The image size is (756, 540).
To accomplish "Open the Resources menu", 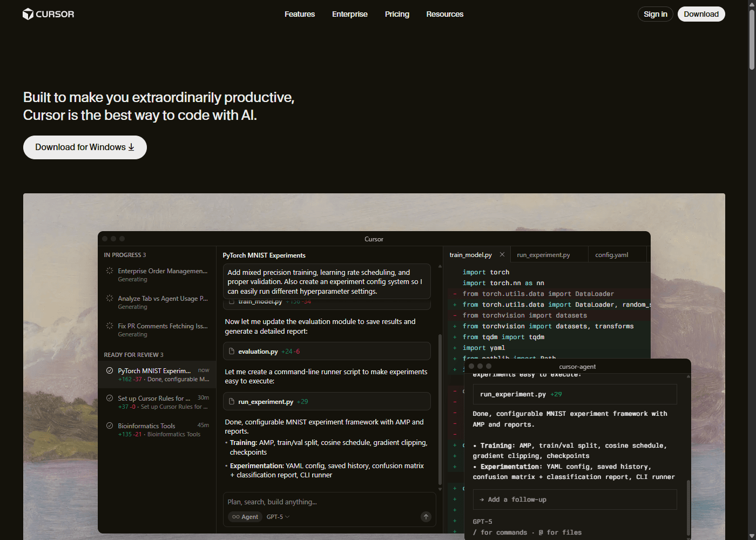I will pos(445,14).
